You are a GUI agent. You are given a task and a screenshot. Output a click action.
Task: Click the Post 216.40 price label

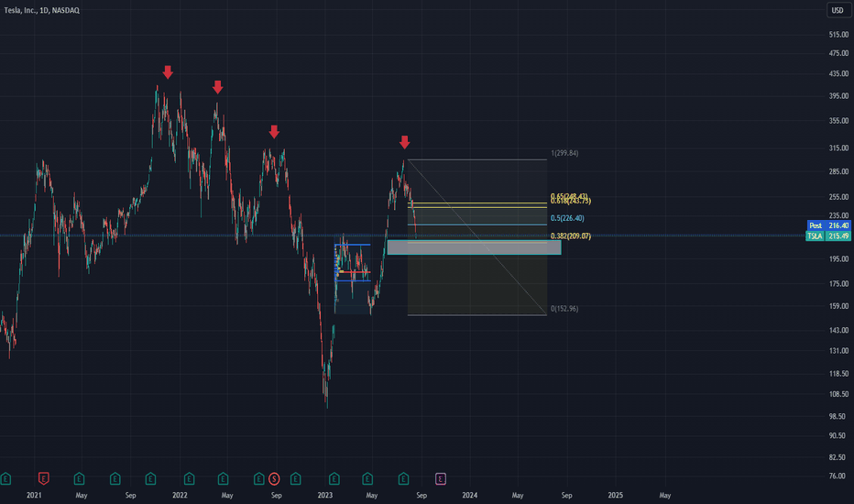click(x=828, y=225)
